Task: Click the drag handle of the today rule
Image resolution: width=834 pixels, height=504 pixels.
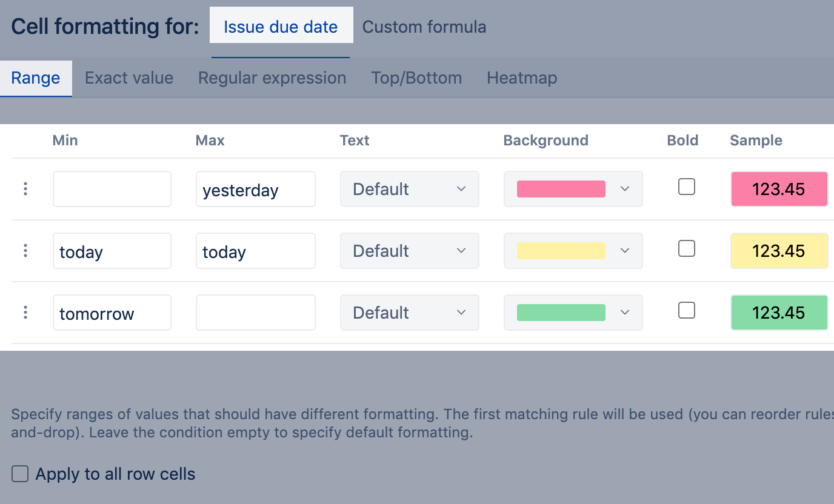Action: pyautogui.click(x=25, y=251)
